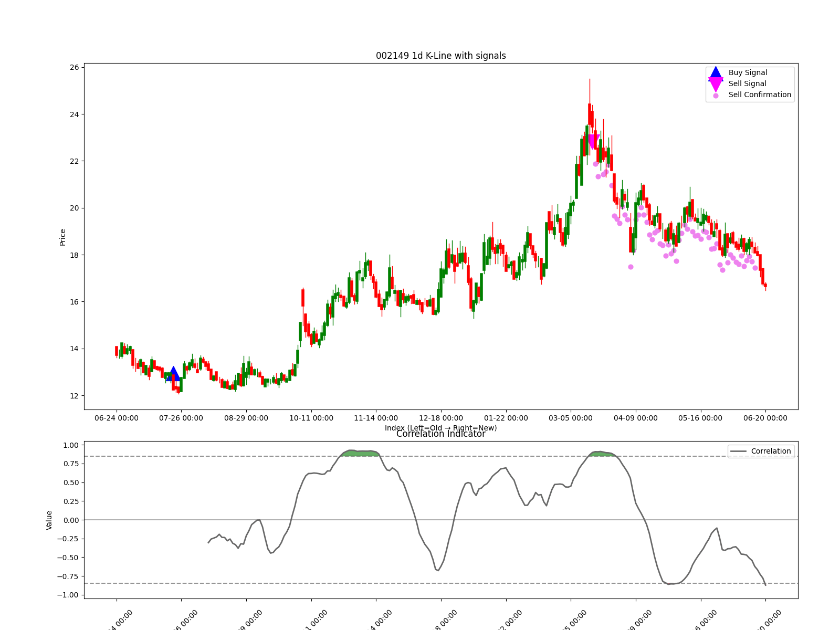Click the '08-29 00:00' x-axis tick label

pos(246,418)
